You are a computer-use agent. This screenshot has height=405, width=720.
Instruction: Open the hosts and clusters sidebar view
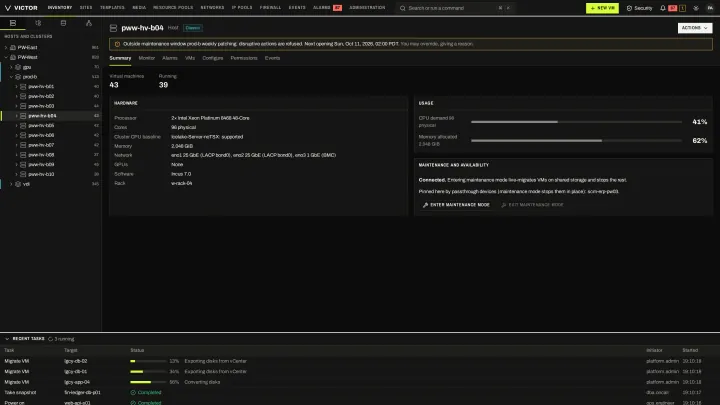click(x=13, y=23)
